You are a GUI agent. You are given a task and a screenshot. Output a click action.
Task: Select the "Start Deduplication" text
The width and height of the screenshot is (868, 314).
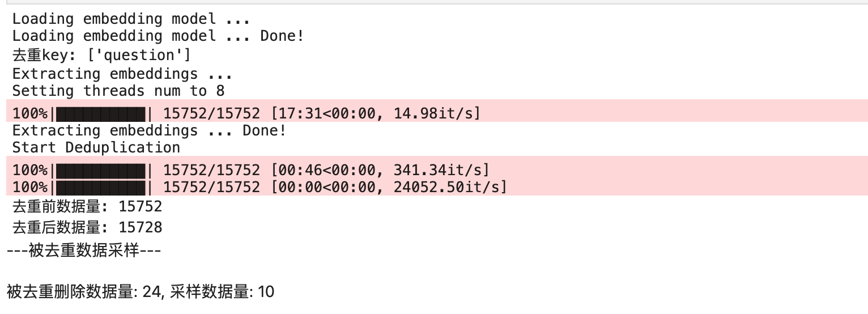(x=96, y=147)
